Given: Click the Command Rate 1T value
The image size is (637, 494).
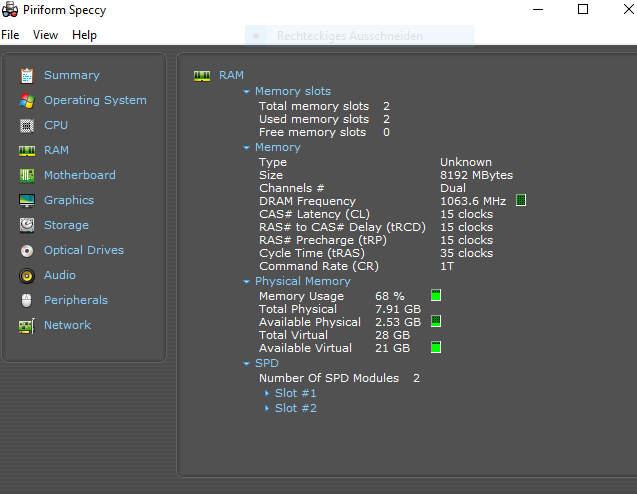Looking at the screenshot, I should 447,266.
